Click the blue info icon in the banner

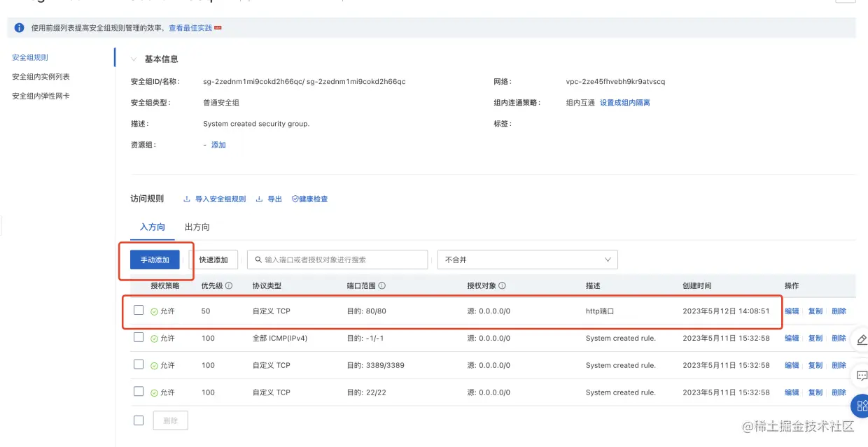(19, 28)
